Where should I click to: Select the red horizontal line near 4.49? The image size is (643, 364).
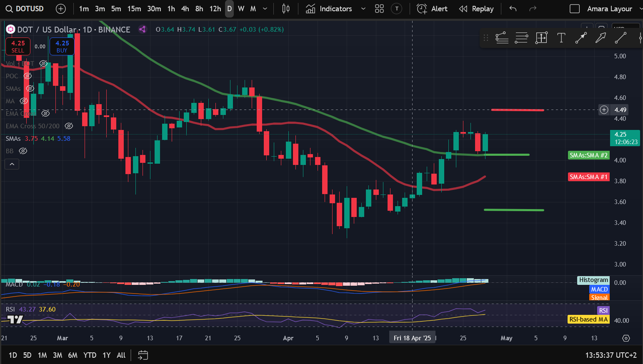pyautogui.click(x=518, y=110)
